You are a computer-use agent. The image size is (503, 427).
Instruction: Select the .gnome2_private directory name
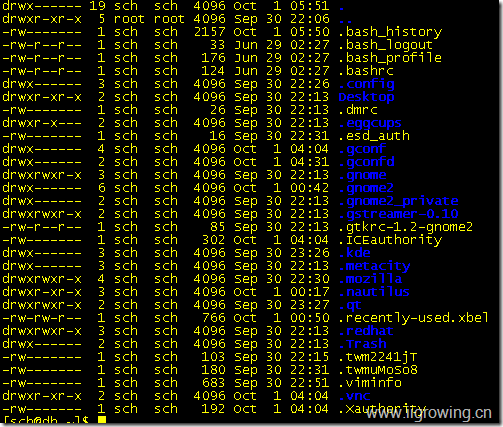pos(398,201)
